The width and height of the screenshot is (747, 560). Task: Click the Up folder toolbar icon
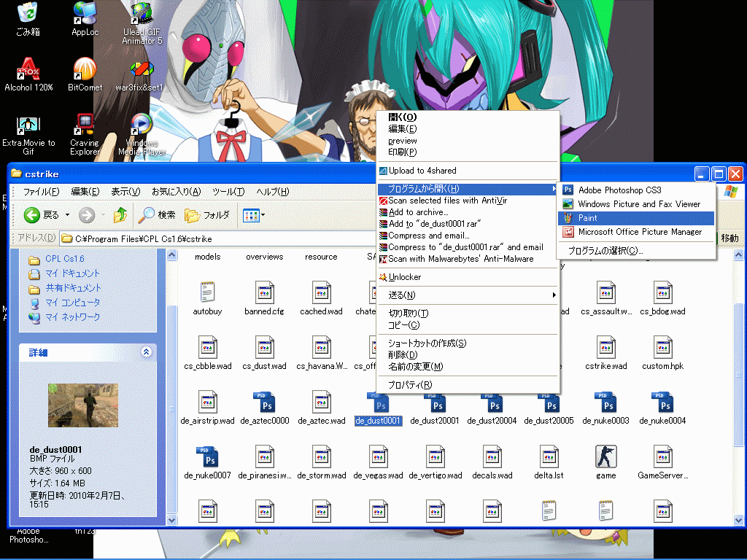(120, 215)
